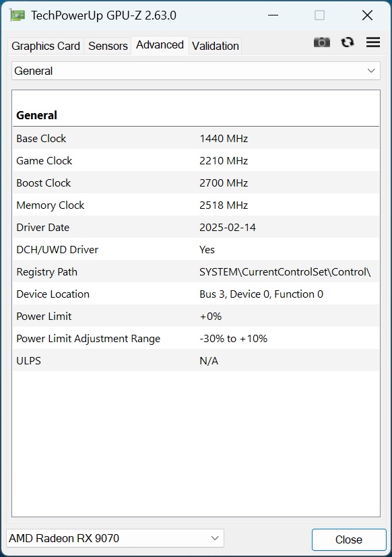The height and width of the screenshot is (557, 392).
Task: Click the 1440 MHz value
Action: 224,139
